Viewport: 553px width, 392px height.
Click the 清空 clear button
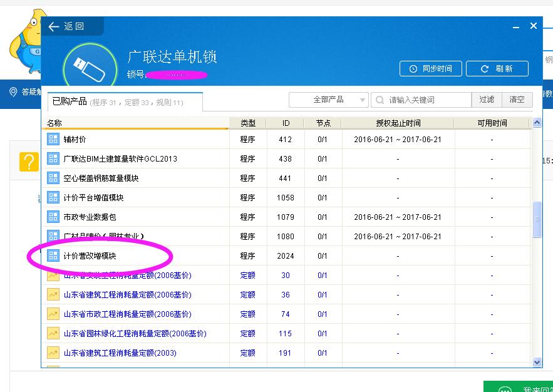pos(517,100)
